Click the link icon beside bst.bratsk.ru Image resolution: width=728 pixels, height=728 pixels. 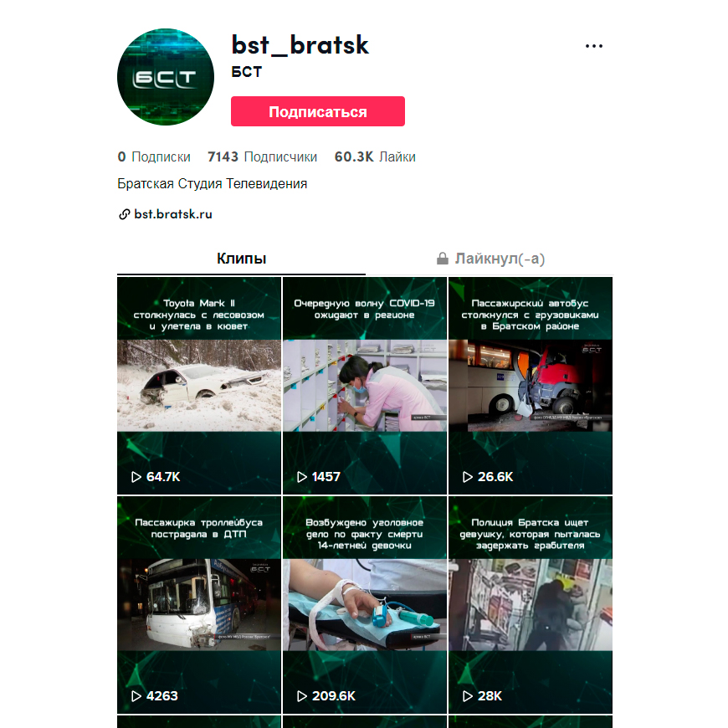tap(124, 214)
